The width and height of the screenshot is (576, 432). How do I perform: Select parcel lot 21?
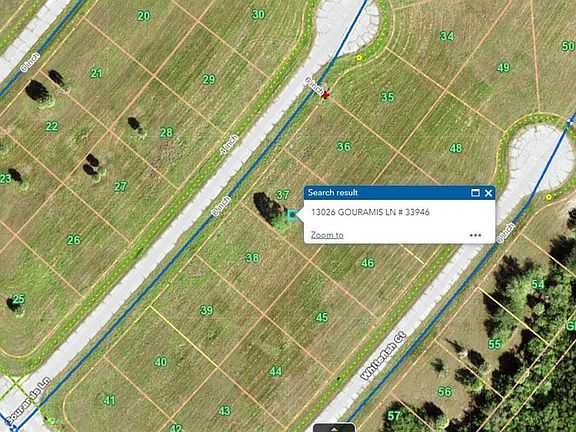(96, 73)
